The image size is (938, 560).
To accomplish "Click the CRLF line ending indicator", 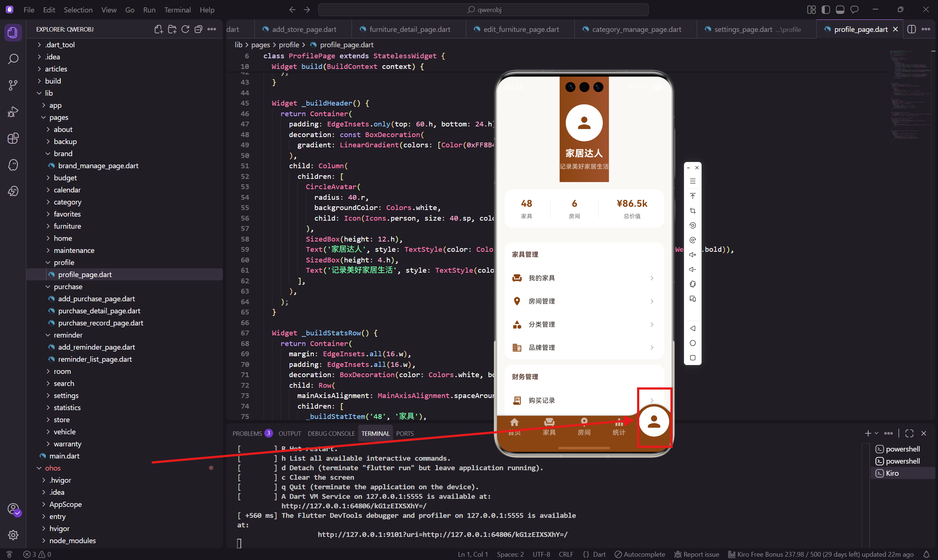I will (566, 555).
